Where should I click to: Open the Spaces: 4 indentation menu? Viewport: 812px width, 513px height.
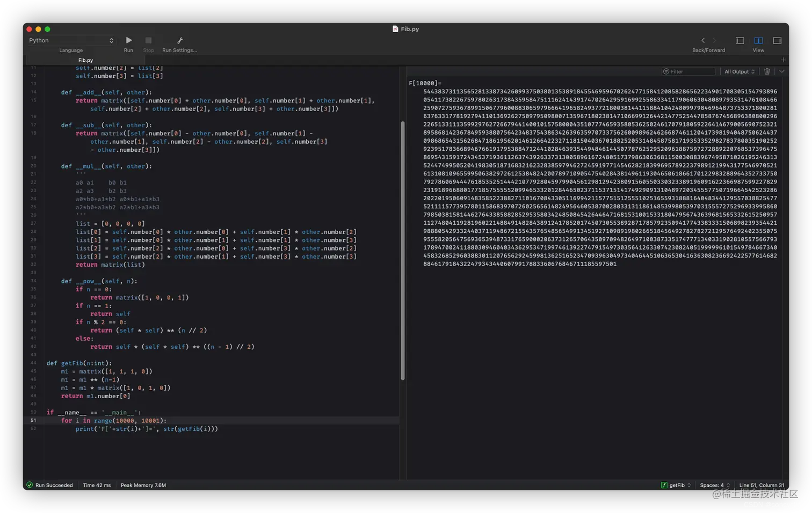click(715, 485)
